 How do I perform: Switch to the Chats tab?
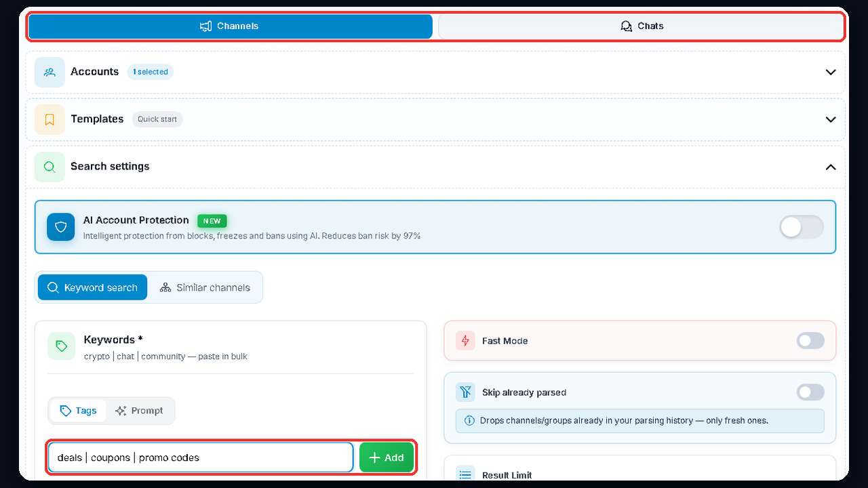click(x=641, y=26)
